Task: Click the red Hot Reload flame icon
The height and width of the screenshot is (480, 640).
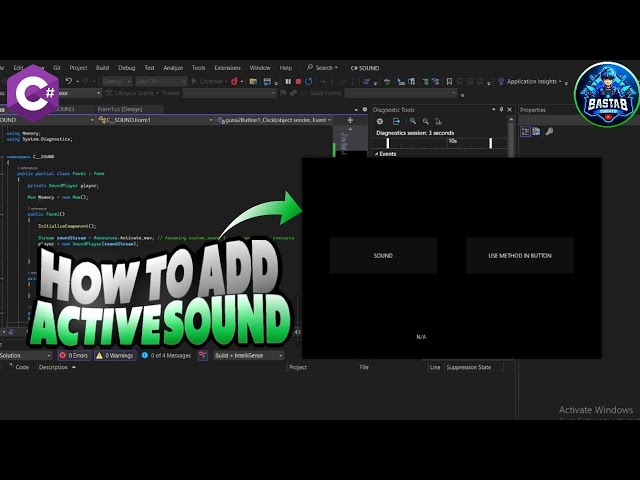Action: (x=234, y=82)
